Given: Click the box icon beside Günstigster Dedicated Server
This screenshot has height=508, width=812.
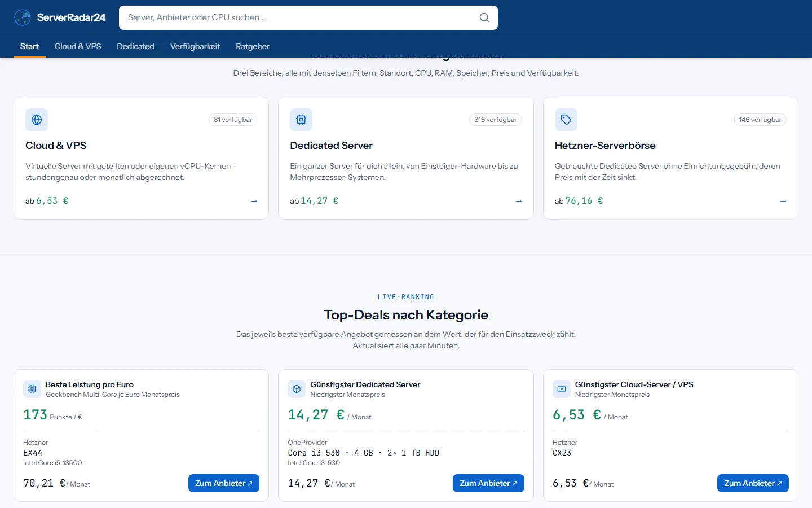Looking at the screenshot, I should click(x=297, y=389).
